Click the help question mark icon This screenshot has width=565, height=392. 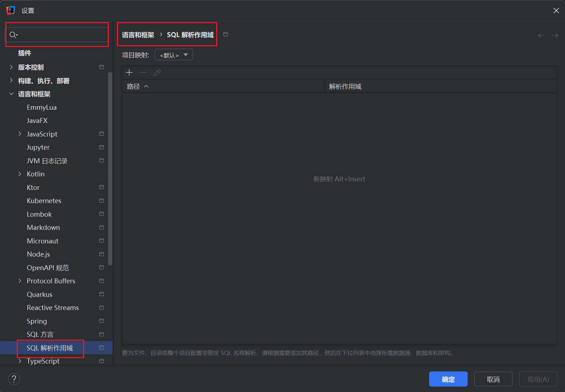[14, 379]
